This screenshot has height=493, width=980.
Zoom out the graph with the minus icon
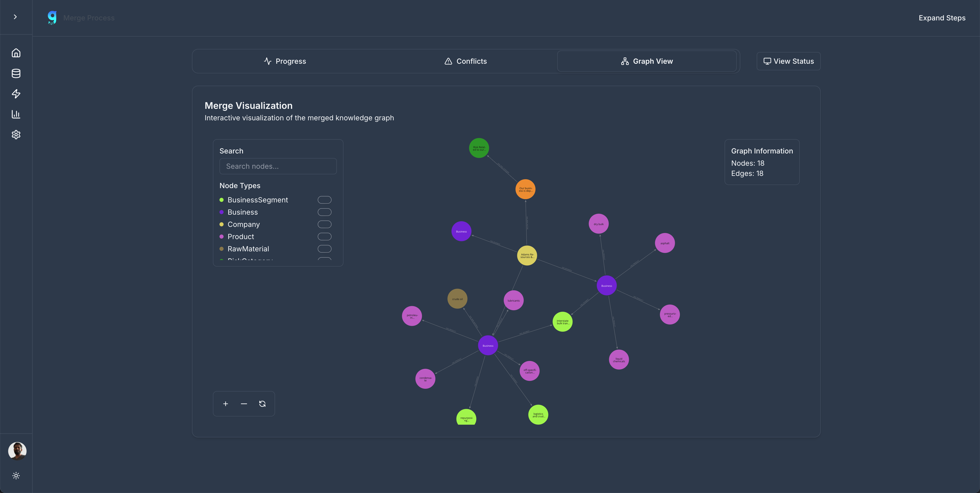pos(244,404)
